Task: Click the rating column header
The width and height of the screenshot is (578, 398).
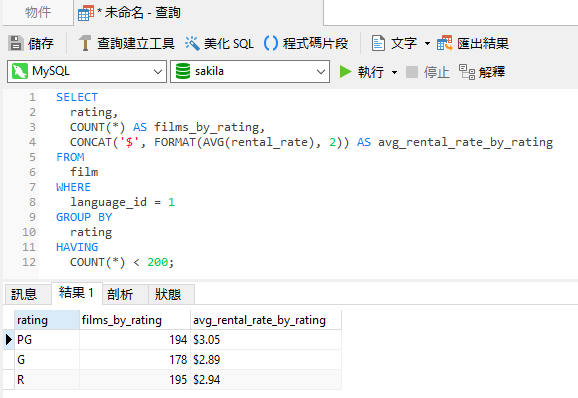Action: coord(47,320)
